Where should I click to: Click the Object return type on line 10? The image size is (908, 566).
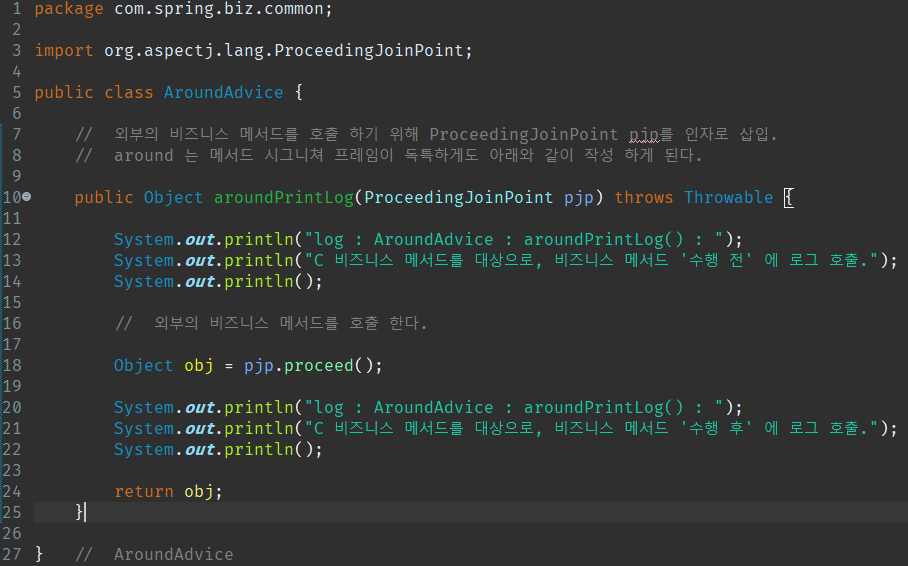pos(173,198)
